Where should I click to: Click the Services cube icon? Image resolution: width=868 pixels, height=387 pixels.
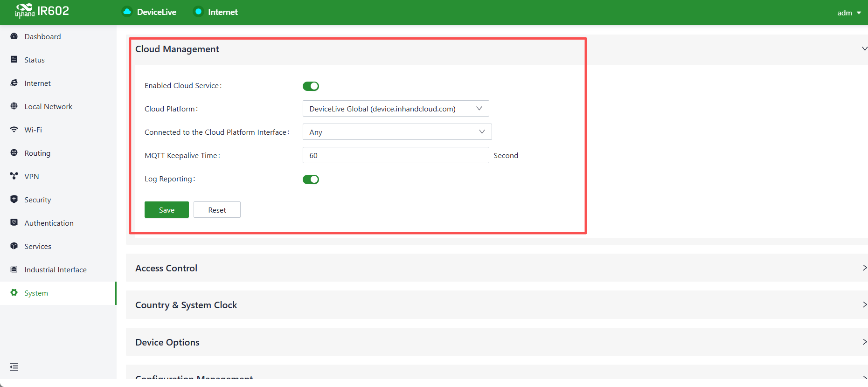(x=14, y=246)
